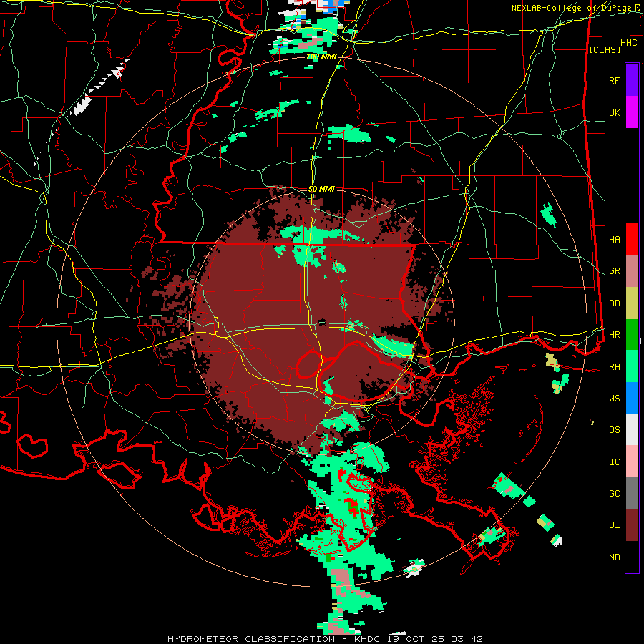Viewport: 644px width, 644px height.
Task: Select the IC legend label
Action: click(614, 462)
